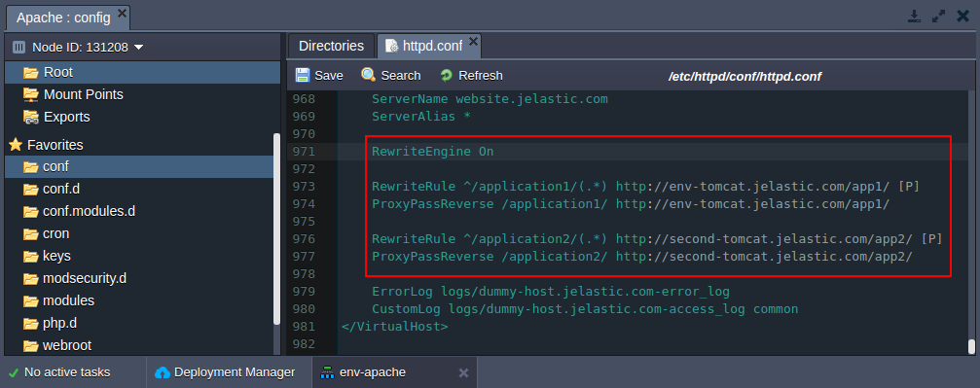Viewport: 980px width, 388px height.
Task: Close the env-apache bottom tab
Action: pos(463,373)
